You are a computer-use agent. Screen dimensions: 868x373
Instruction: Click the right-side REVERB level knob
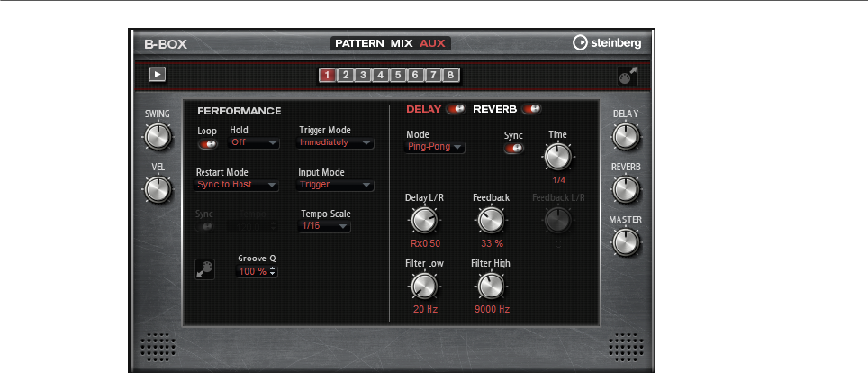(x=626, y=189)
